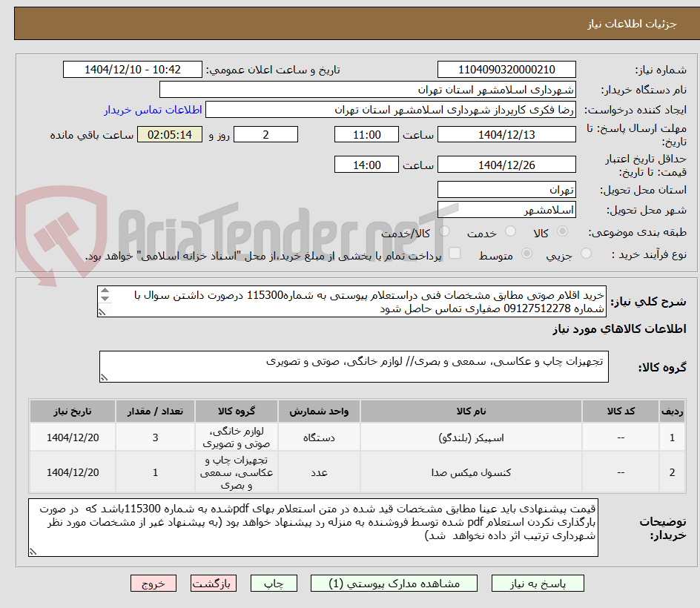The height and width of the screenshot is (608, 700).
Task: Click response deadline time 11:00
Action: tap(366, 134)
